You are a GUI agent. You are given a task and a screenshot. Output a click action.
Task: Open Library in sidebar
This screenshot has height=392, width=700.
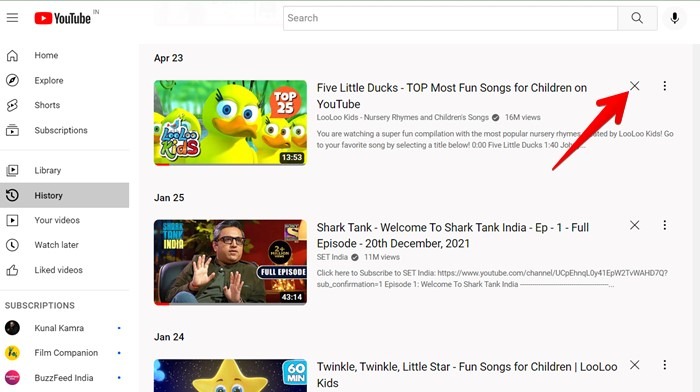[65, 170]
